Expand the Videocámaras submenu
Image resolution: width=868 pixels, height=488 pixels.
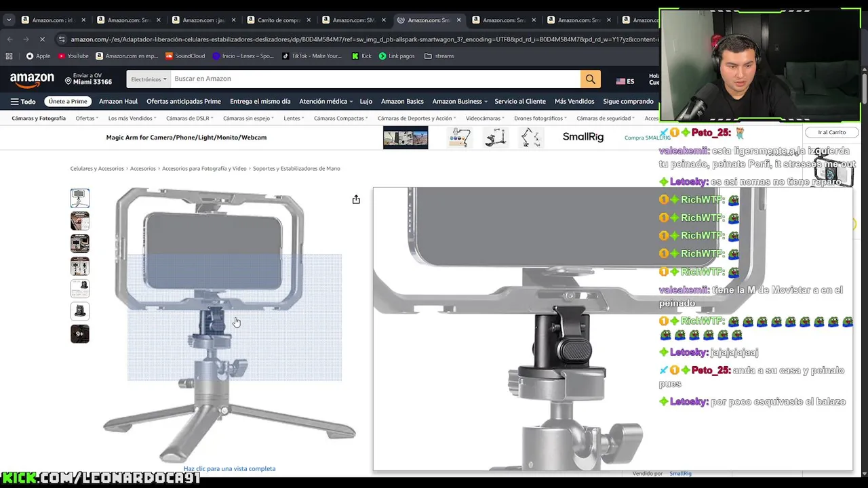[x=486, y=119]
